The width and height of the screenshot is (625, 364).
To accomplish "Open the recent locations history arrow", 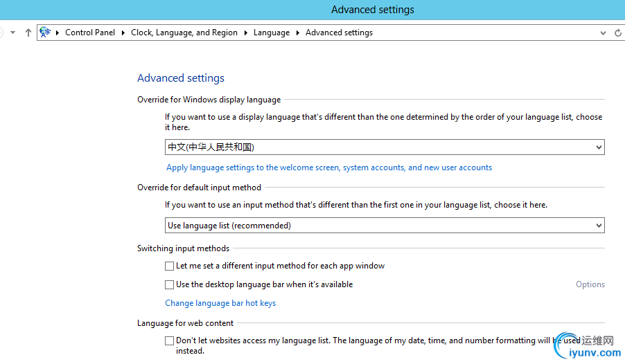I will click(x=12, y=33).
